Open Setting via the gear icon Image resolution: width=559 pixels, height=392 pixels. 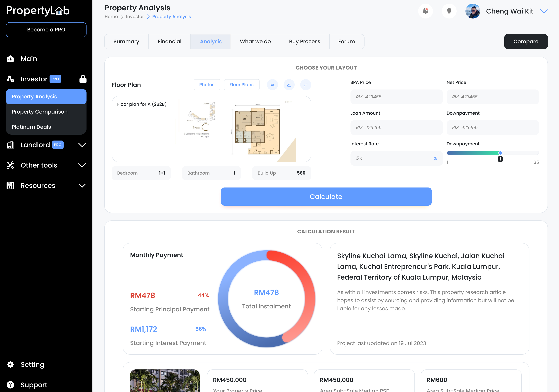click(10, 364)
